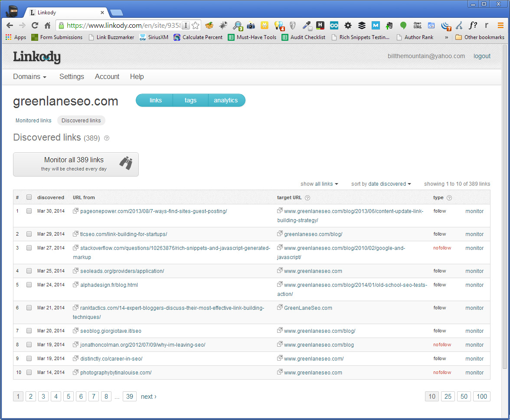Select the seoleads.org row checkbox

coord(29,271)
